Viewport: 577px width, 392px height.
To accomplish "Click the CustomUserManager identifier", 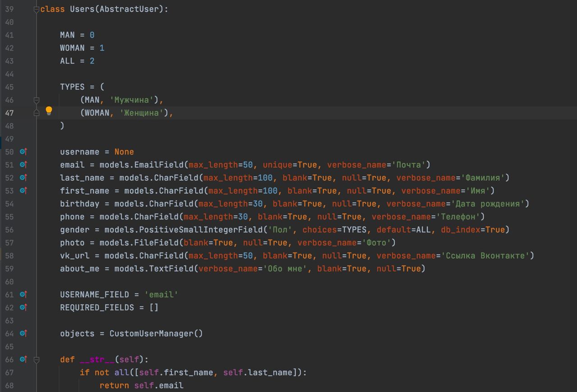I will (151, 334).
